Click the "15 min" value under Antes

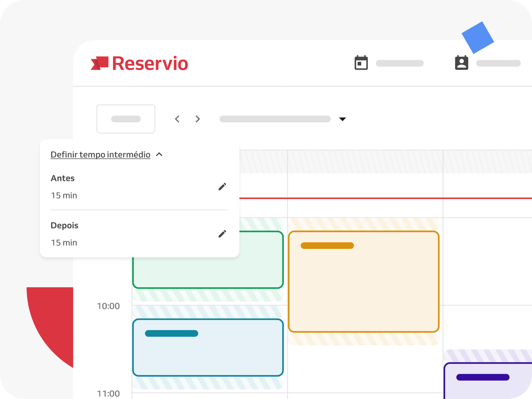pos(64,195)
